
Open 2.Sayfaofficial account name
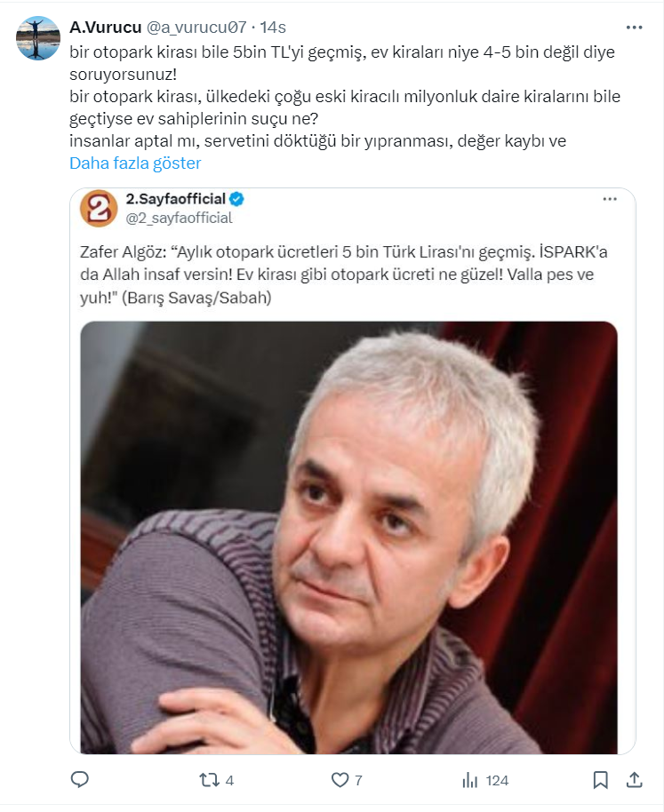point(176,199)
